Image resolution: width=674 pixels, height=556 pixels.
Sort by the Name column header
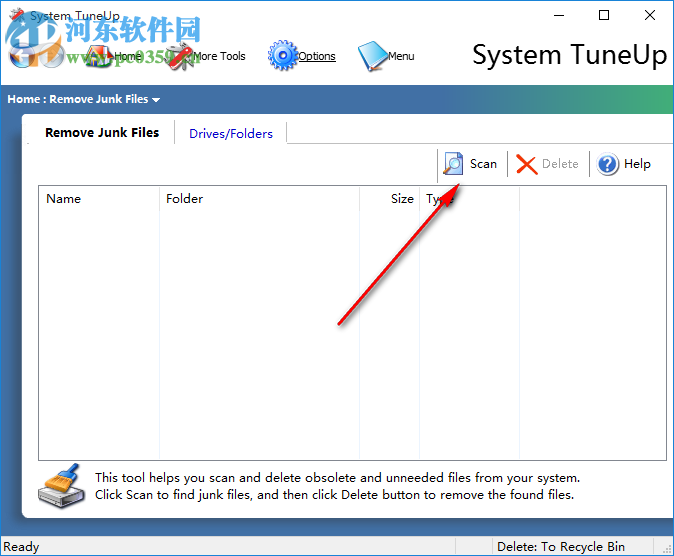point(64,199)
